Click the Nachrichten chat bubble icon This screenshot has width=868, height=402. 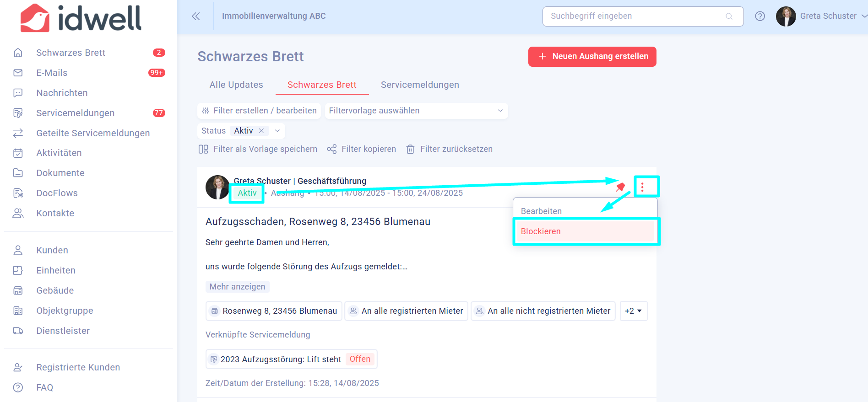pyautogui.click(x=18, y=93)
